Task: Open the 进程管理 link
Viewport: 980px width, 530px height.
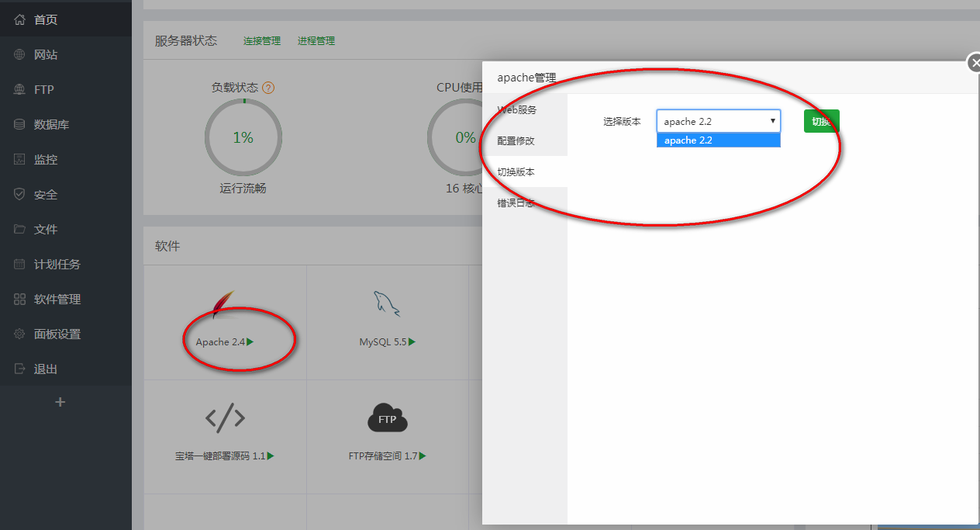Action: click(x=316, y=41)
